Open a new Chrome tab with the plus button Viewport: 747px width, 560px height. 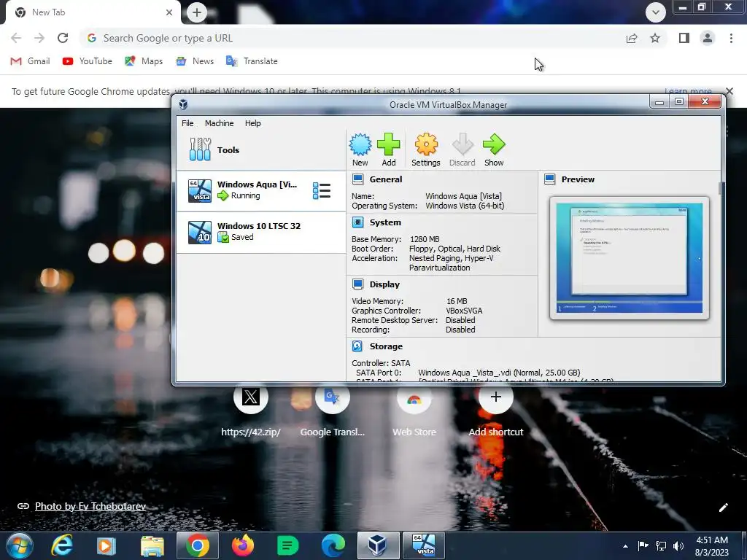pyautogui.click(x=197, y=12)
